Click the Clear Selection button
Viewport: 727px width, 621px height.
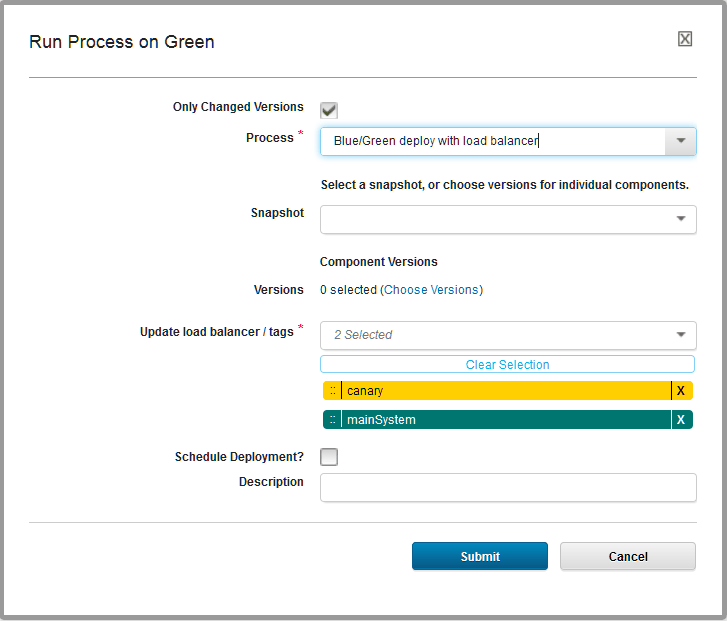pos(507,365)
